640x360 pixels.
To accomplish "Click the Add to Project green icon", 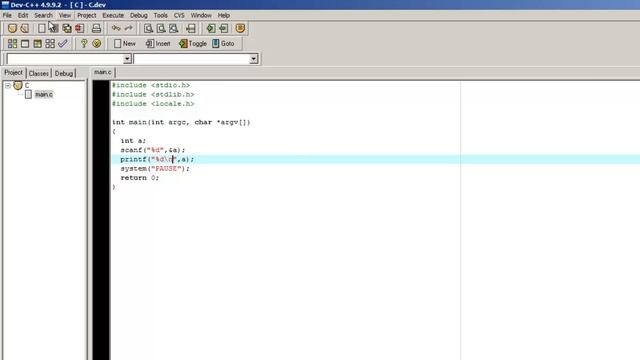I will click(211, 28).
